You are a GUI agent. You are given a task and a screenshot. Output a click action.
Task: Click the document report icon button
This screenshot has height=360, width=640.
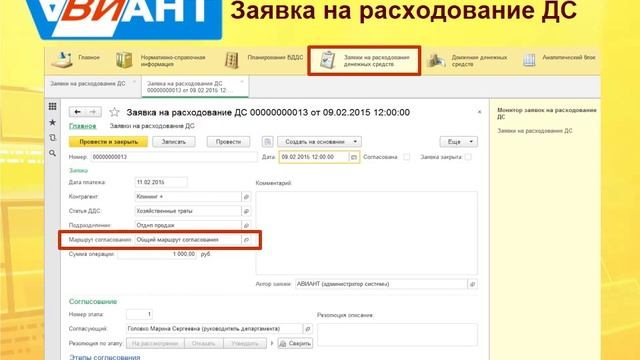[x=267, y=142]
